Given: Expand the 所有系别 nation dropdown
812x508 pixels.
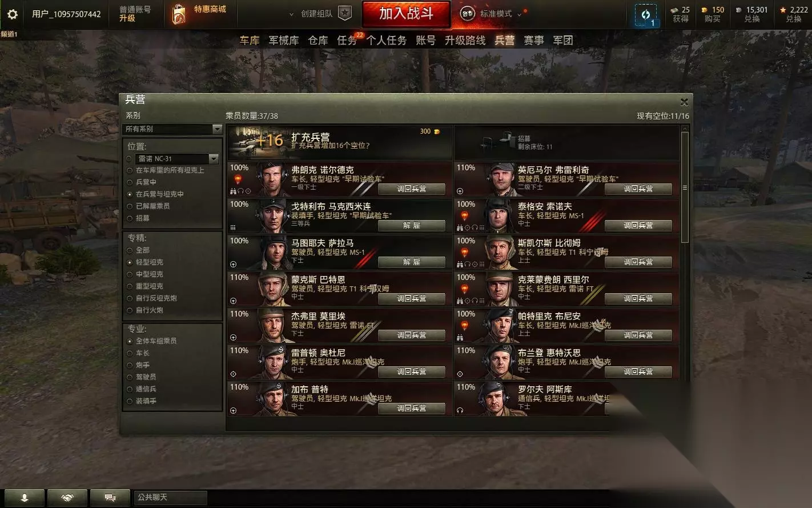Looking at the screenshot, I should (173, 129).
